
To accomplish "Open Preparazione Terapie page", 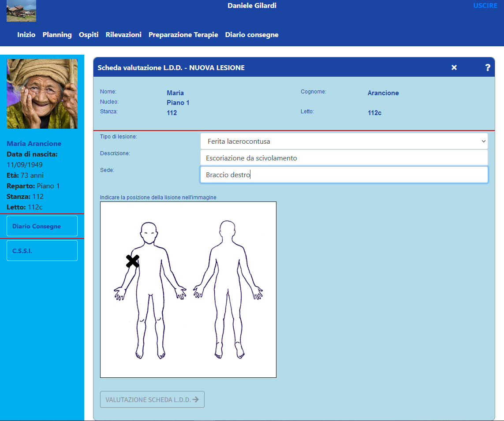I will (183, 35).
